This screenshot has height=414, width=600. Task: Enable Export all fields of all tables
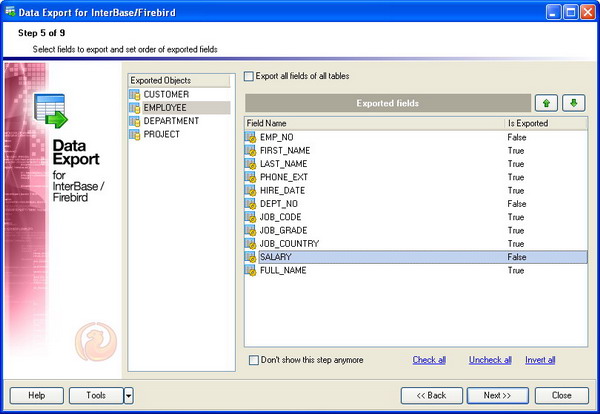249,76
